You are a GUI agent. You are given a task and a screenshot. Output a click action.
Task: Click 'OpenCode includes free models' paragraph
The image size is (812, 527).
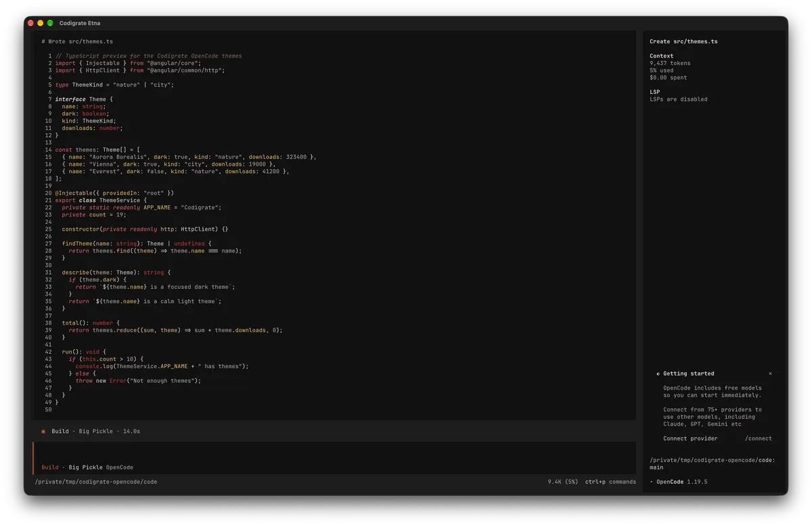[713, 392]
